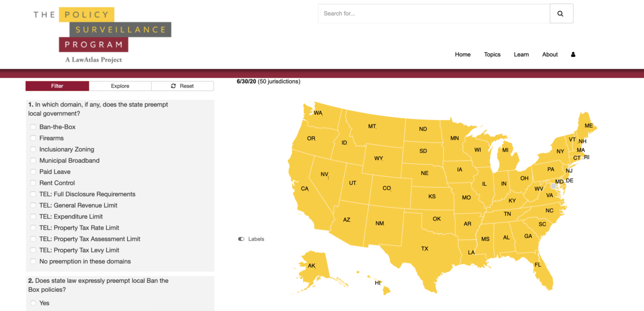This screenshot has width=644, height=311.
Task: Select Yes radio for Ban the Box question
Action: pos(33,303)
